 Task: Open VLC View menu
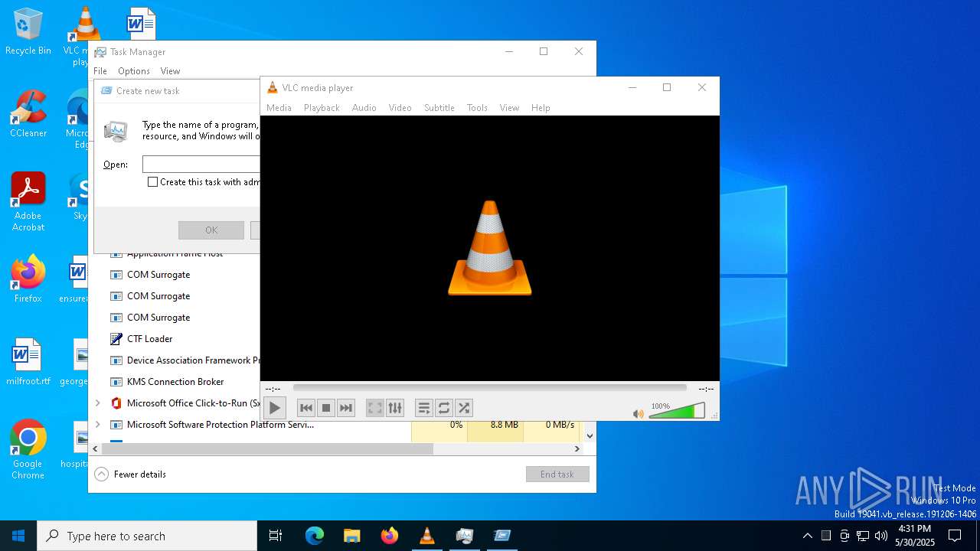pyautogui.click(x=509, y=108)
